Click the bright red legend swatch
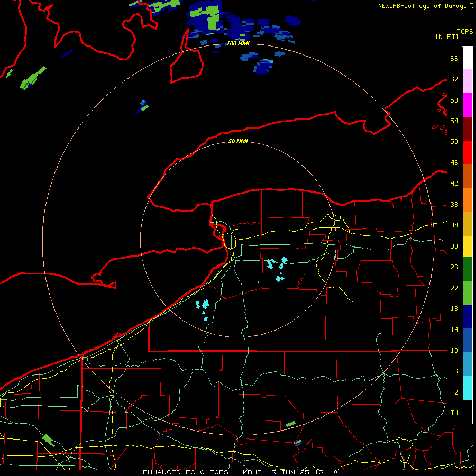The width and height of the screenshot is (476, 476). [x=467, y=152]
